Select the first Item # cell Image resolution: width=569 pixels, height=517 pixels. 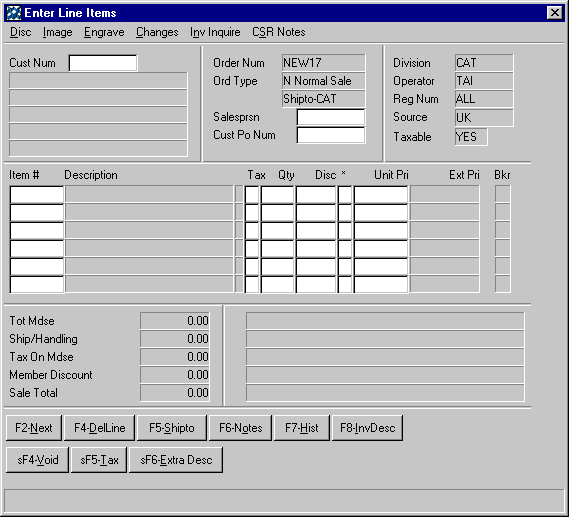click(x=37, y=194)
